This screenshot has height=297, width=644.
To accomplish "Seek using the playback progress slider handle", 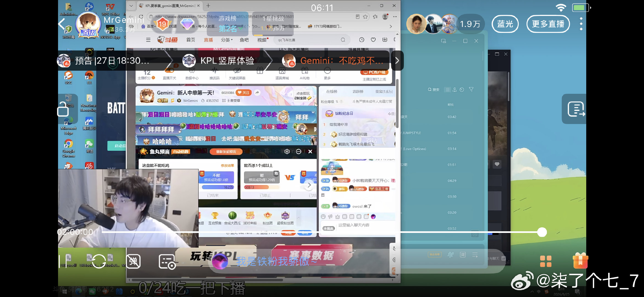I will pos(542,232).
